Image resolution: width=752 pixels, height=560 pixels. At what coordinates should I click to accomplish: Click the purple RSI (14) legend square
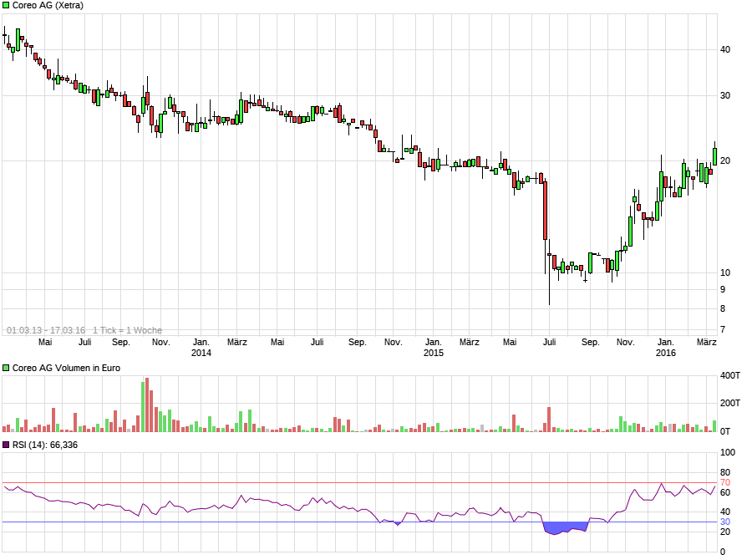click(6, 445)
